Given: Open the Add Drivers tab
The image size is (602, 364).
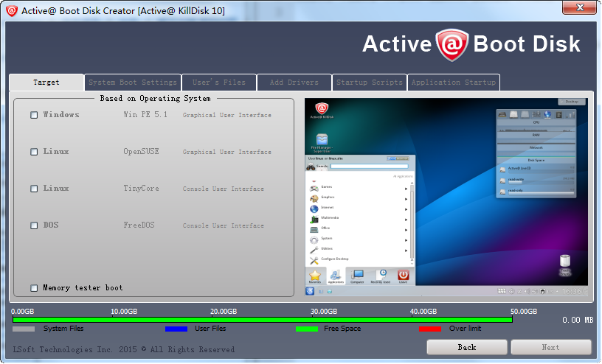Looking at the screenshot, I should coord(294,83).
